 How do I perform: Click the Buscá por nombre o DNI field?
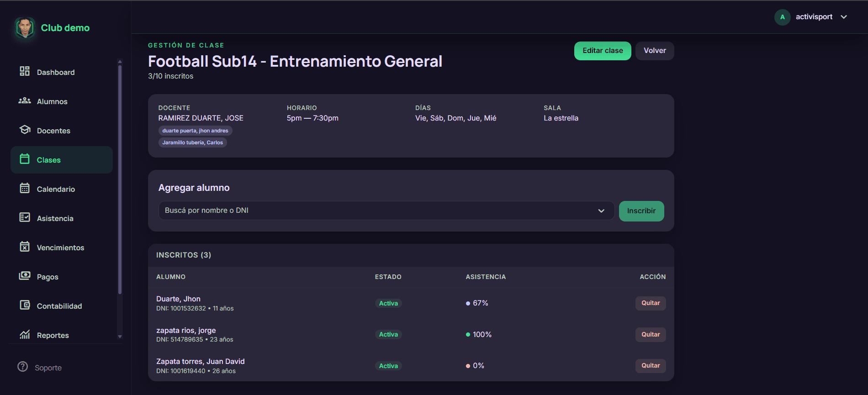click(386, 211)
